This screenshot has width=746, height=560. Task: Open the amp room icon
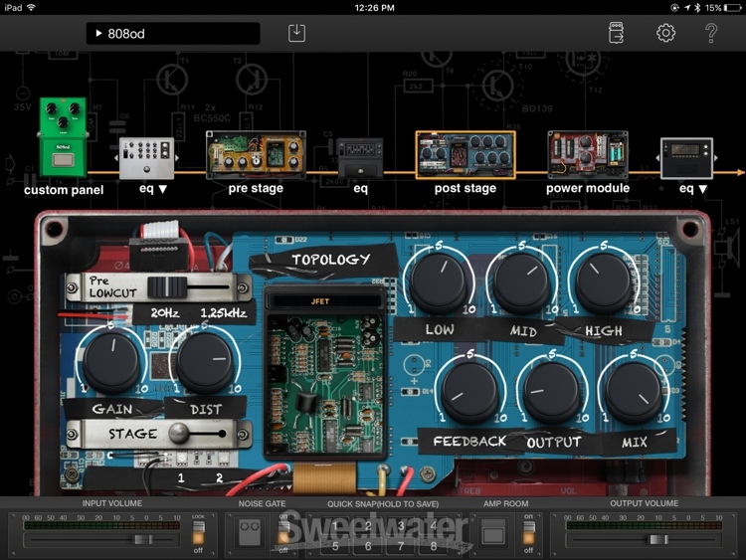(x=493, y=532)
